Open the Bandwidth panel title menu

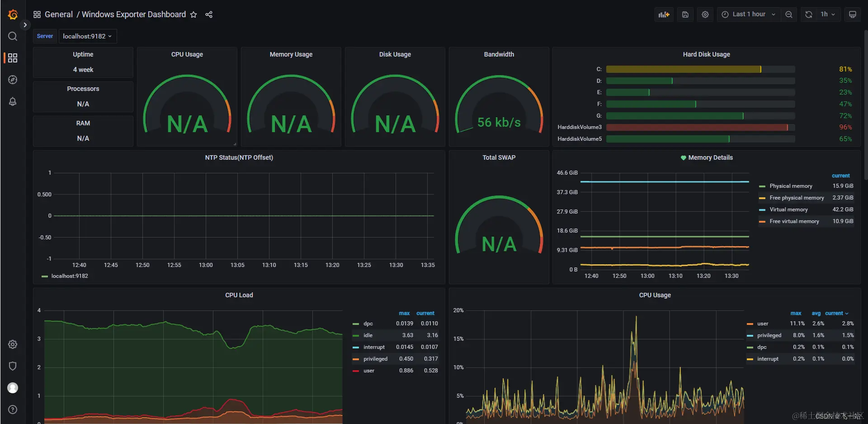[x=499, y=54]
